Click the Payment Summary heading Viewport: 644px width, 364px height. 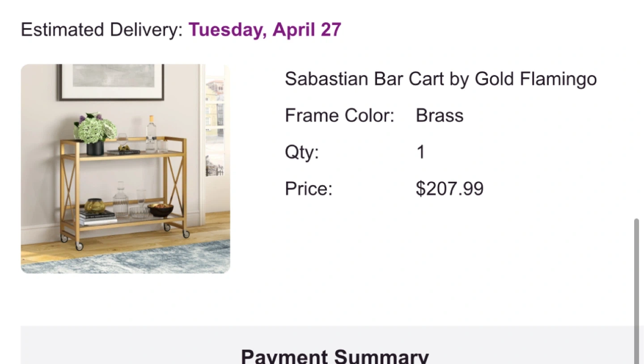click(x=335, y=357)
